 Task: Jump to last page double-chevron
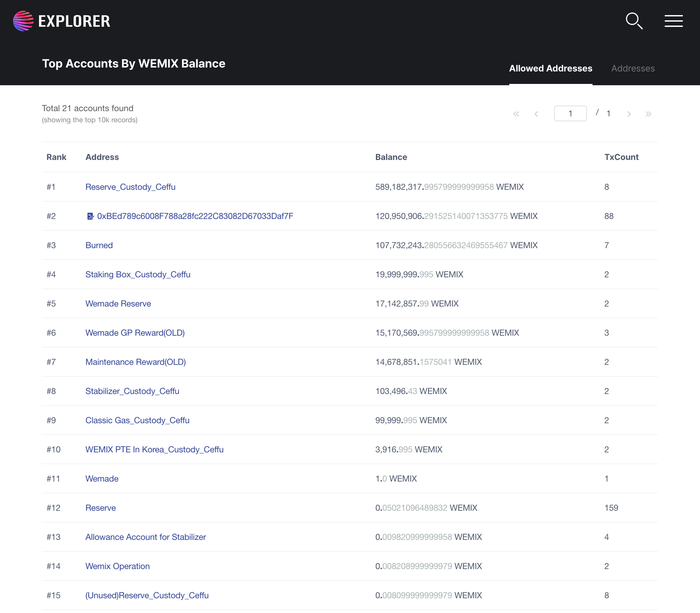(x=648, y=114)
